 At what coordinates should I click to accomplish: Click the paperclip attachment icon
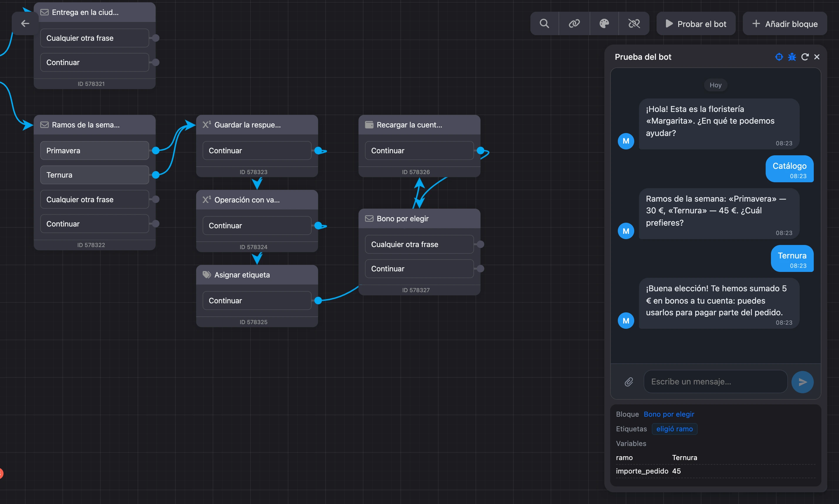(629, 382)
